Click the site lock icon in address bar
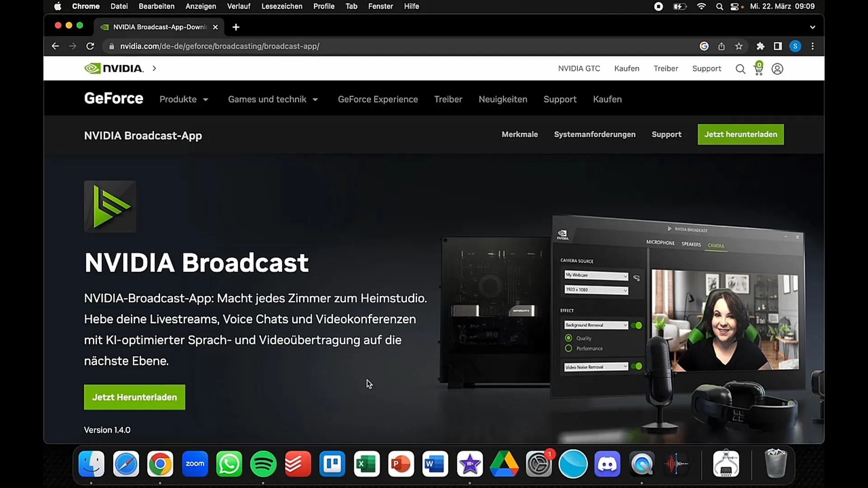The width and height of the screenshot is (868, 488). point(112,46)
